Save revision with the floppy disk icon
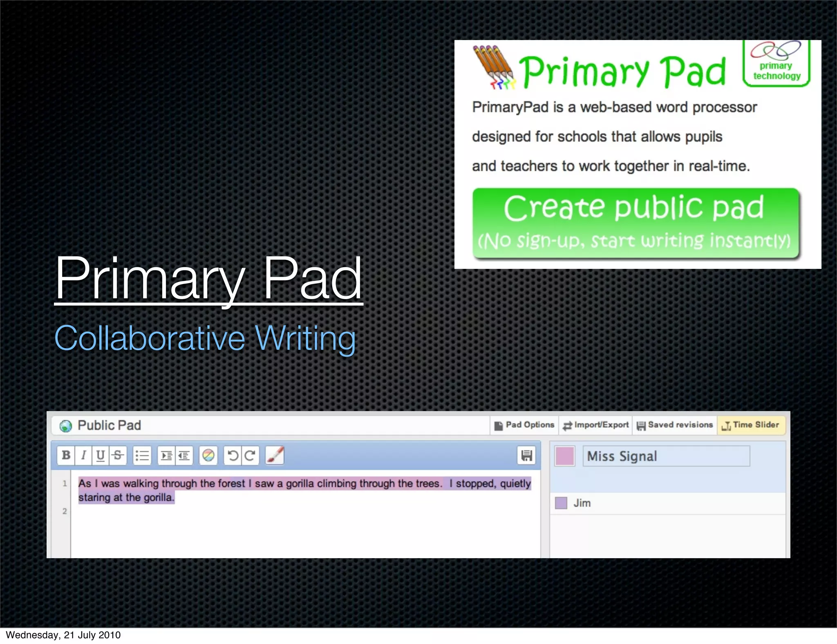This screenshot has width=837, height=644. click(x=526, y=455)
